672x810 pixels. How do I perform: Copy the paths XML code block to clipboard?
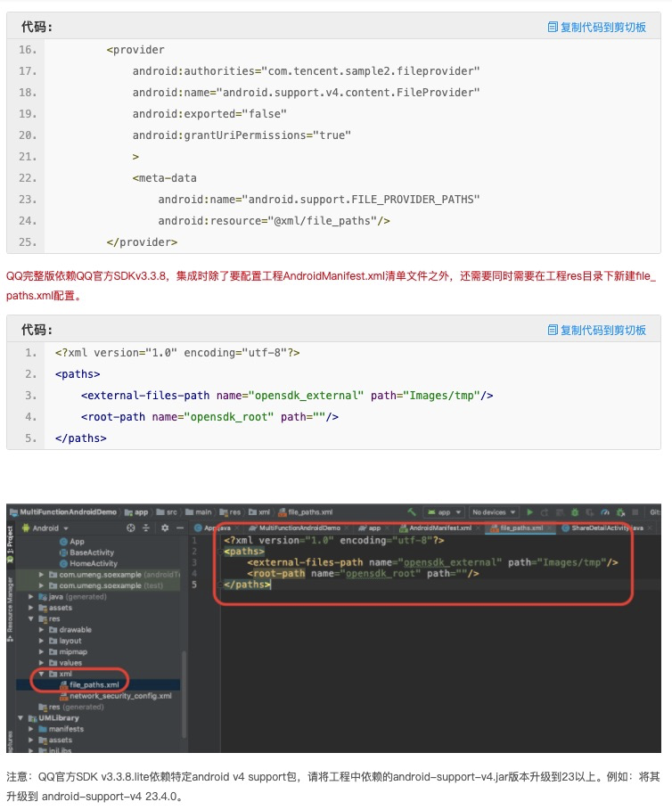coord(596,330)
